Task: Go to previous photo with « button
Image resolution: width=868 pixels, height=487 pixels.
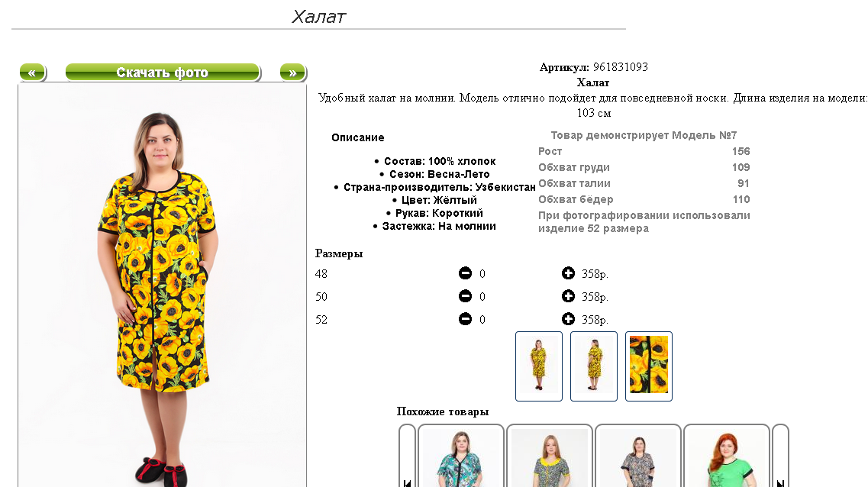Action: (33, 73)
